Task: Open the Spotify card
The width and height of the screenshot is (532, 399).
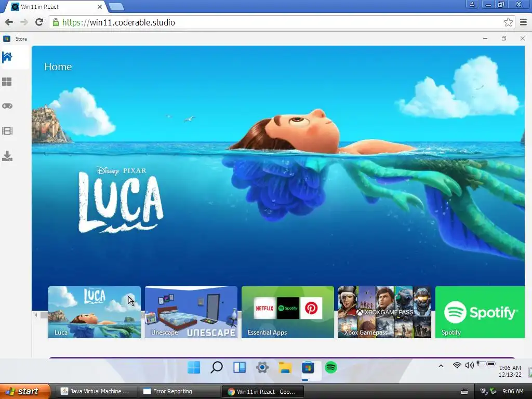Action: coord(480,312)
